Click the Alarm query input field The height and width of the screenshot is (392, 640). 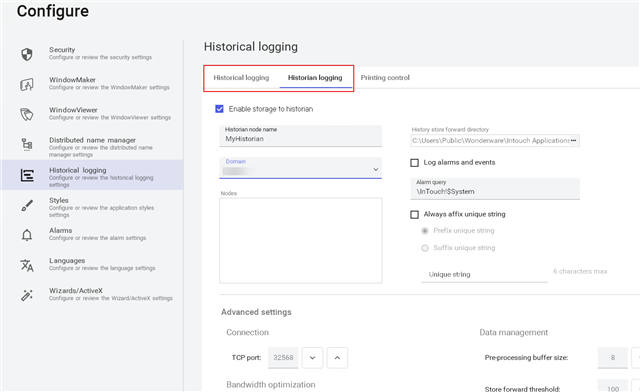(x=495, y=189)
